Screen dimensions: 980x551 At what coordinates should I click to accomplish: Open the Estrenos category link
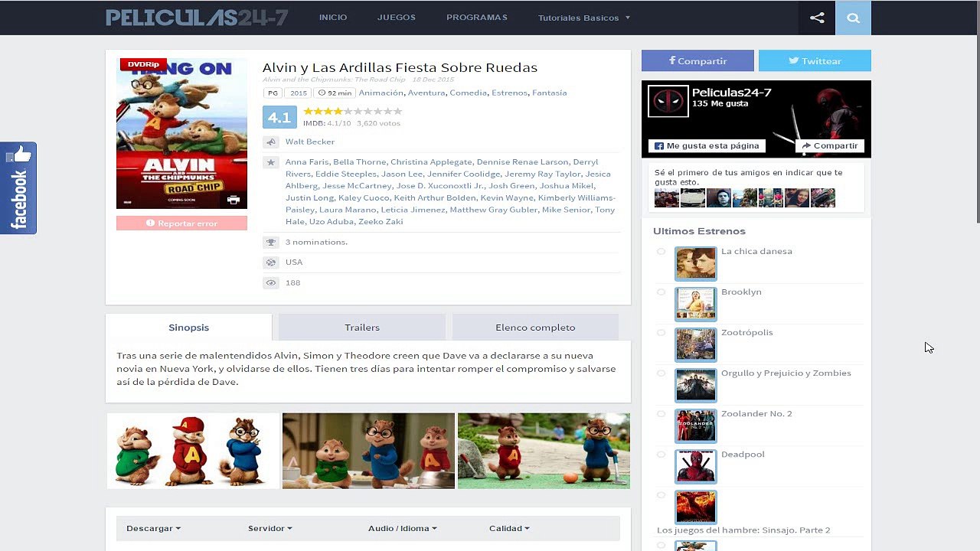[x=509, y=93]
